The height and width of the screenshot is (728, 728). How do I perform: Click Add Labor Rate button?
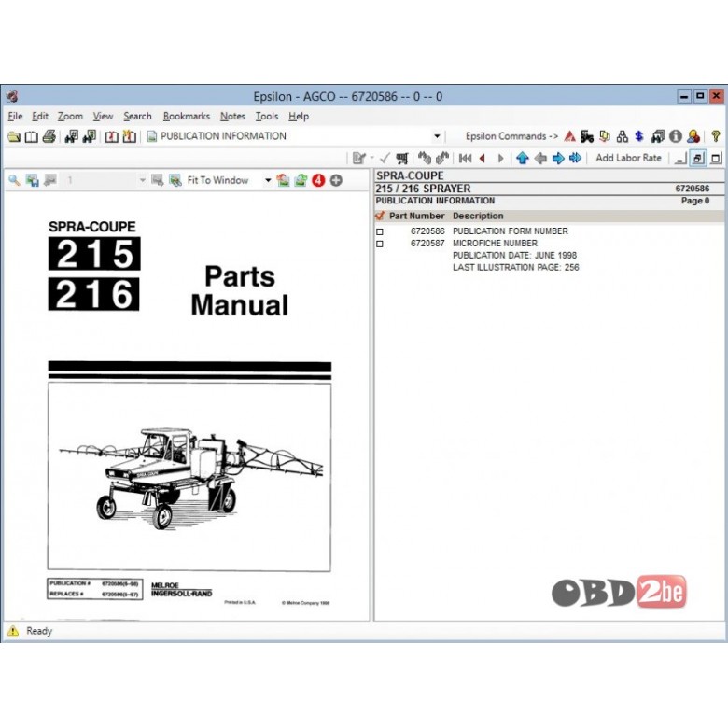[628, 158]
